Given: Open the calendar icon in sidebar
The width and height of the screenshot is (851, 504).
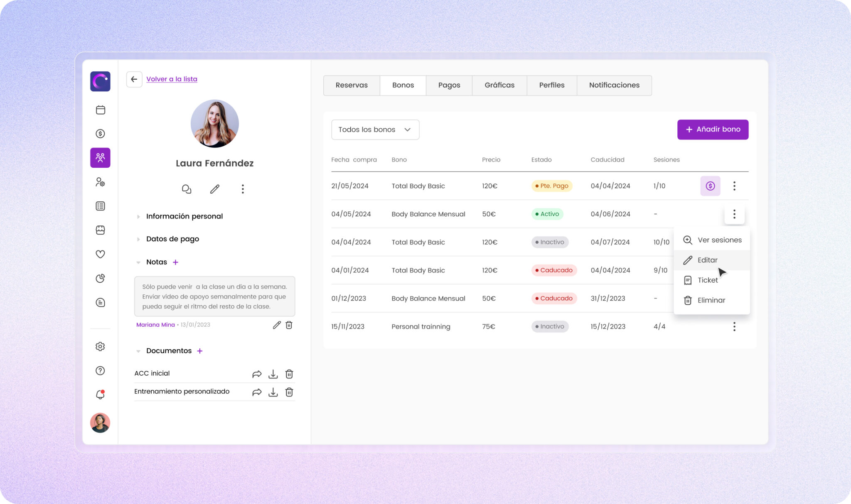Looking at the screenshot, I should 100,110.
